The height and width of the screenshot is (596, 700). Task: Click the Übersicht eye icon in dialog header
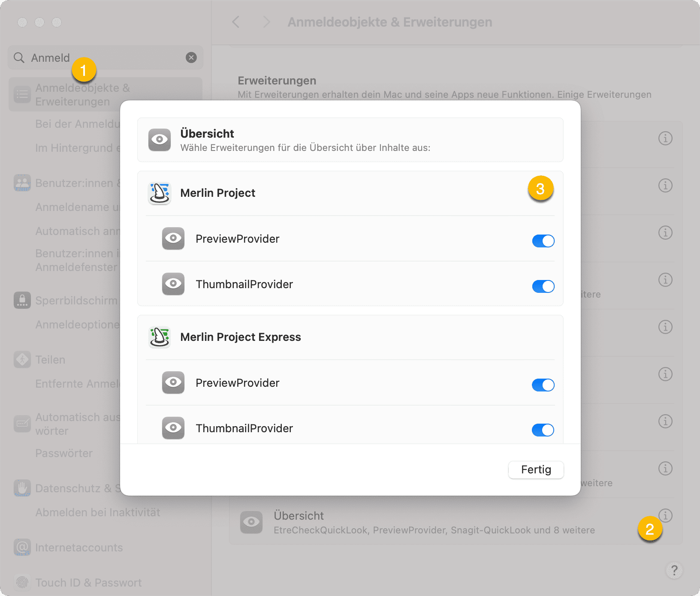tap(160, 140)
